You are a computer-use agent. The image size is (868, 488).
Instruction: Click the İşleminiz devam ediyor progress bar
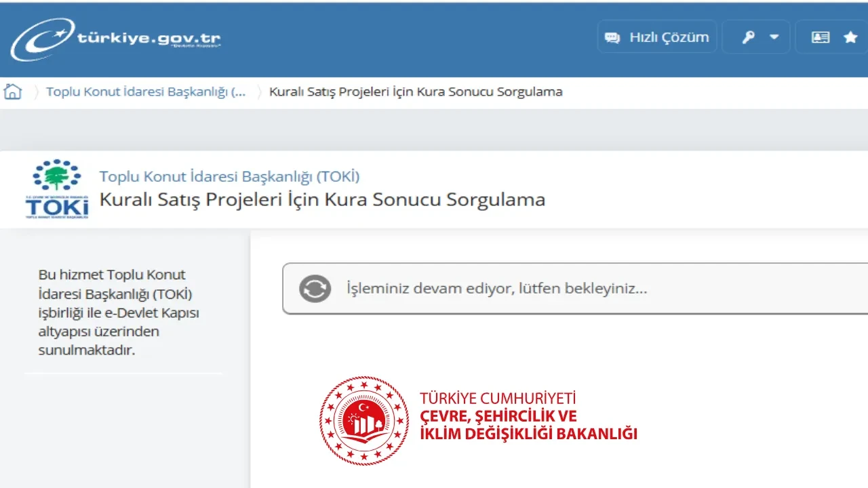point(575,288)
